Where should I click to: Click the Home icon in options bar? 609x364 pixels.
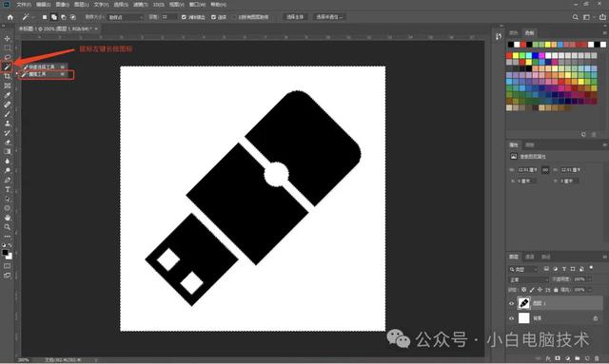(10, 17)
